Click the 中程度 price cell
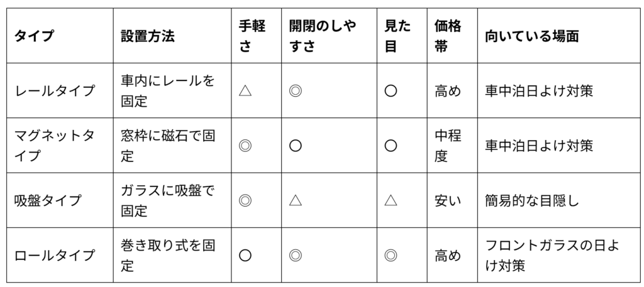Image resolution: width=644 pixels, height=287 pixels. tap(448, 146)
